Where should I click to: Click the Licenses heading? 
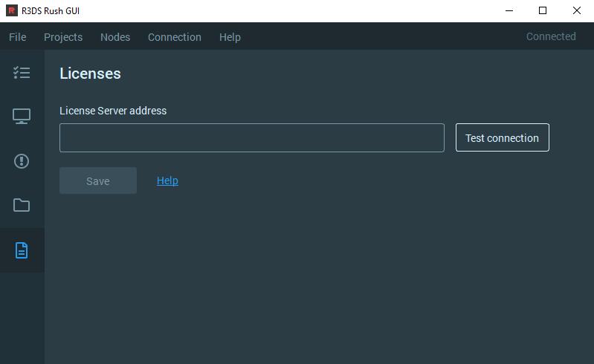[x=90, y=74]
